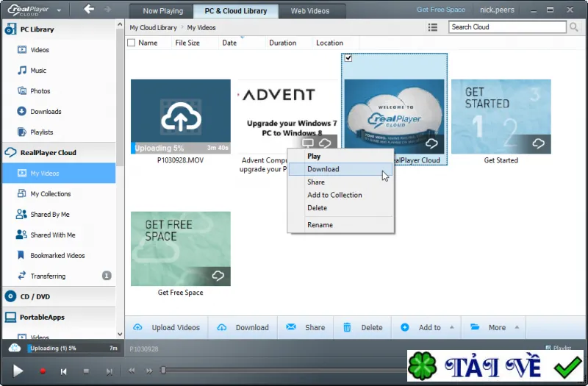Sort by the Location column
Viewport: 588px width, 386px height.
tap(329, 43)
